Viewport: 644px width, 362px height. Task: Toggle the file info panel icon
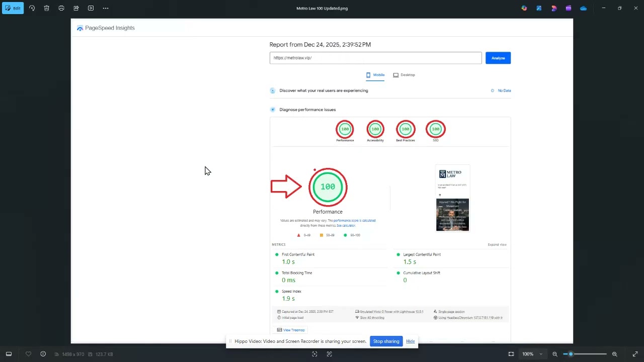coord(43,354)
